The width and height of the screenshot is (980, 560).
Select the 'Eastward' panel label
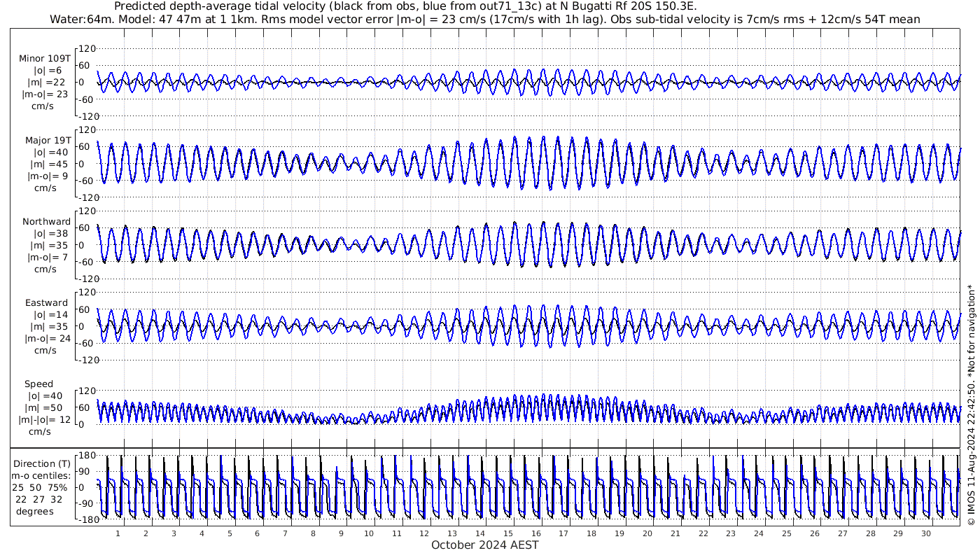coord(47,304)
